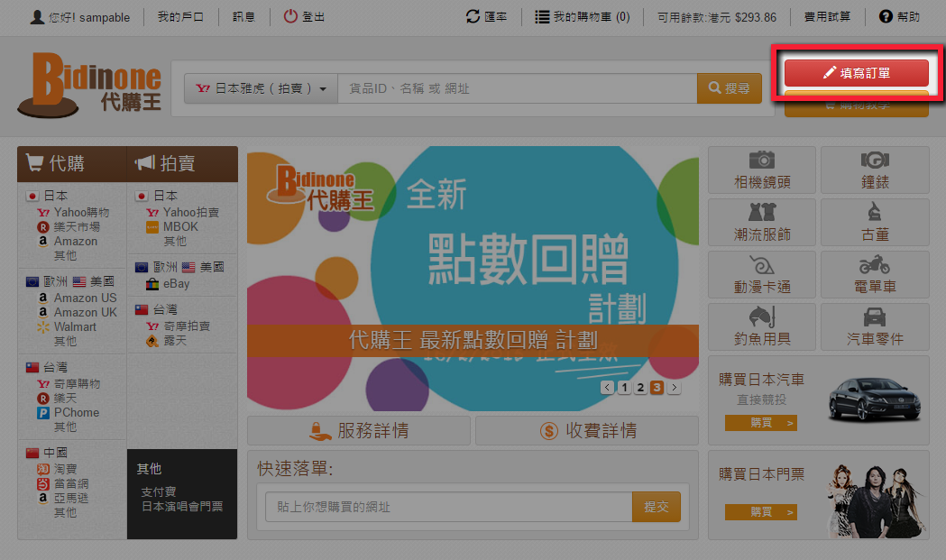This screenshot has width=946, height=560.
Task: Select the 鐘錶 watches category
Action: [875, 170]
